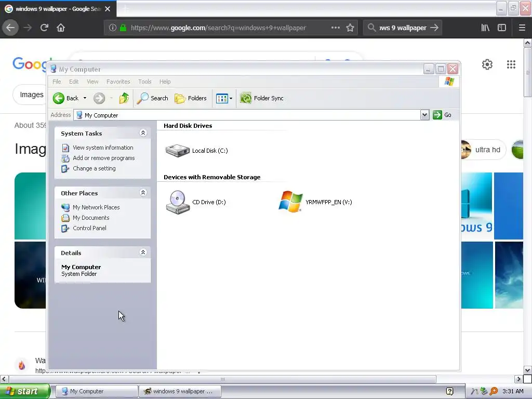
Task: Open the Tools menu
Action: 144,82
